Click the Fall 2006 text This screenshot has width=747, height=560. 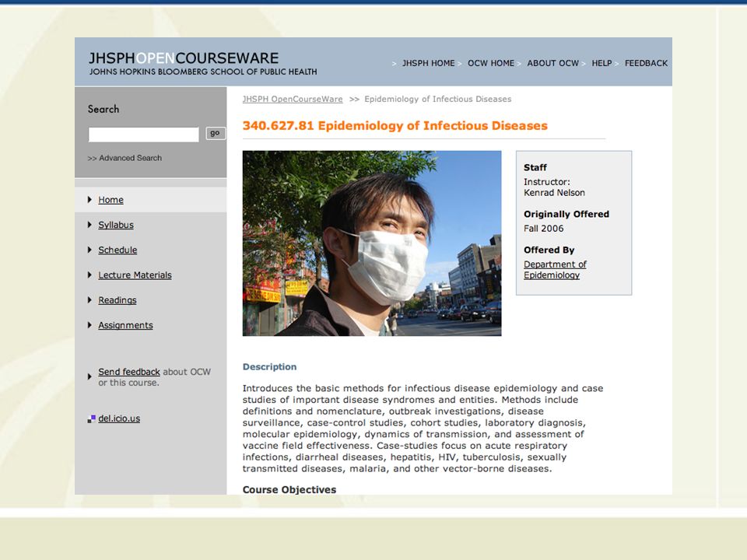click(x=544, y=229)
